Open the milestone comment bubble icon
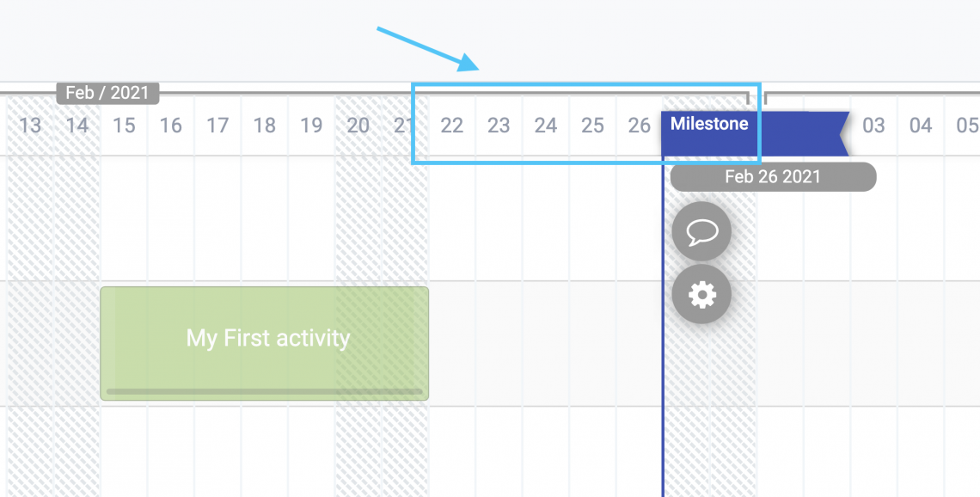The image size is (980, 497). pyautogui.click(x=701, y=231)
